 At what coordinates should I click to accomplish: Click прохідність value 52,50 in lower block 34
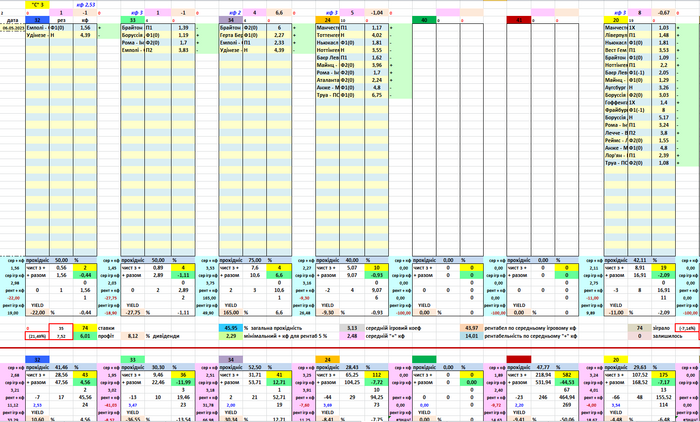(x=255, y=367)
